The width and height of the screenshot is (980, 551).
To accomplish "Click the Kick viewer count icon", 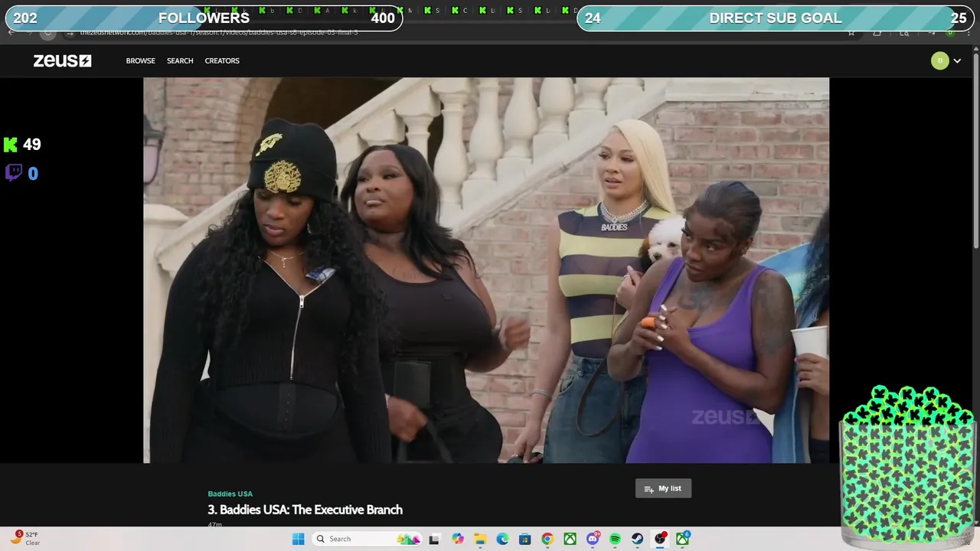I will pos(11,145).
